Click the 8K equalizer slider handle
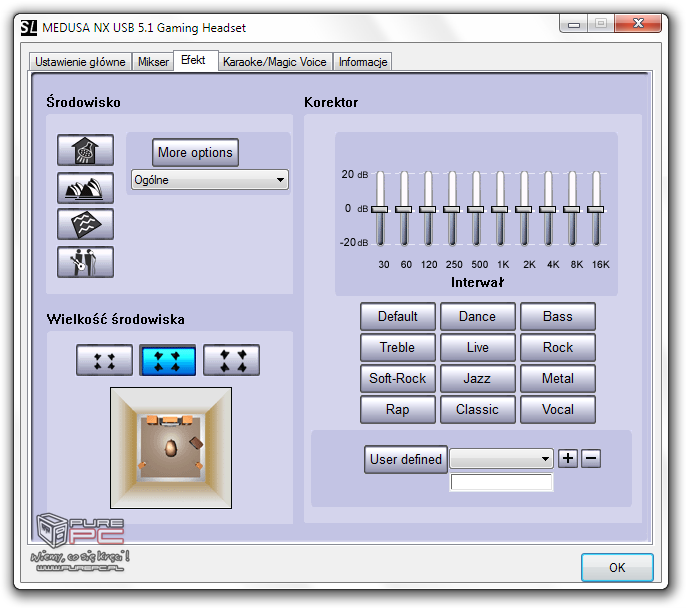This screenshot has width=686, height=608. click(x=571, y=209)
